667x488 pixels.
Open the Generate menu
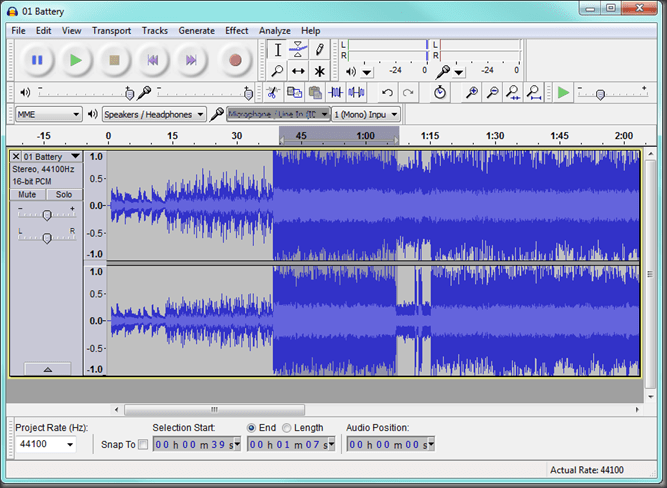click(196, 30)
